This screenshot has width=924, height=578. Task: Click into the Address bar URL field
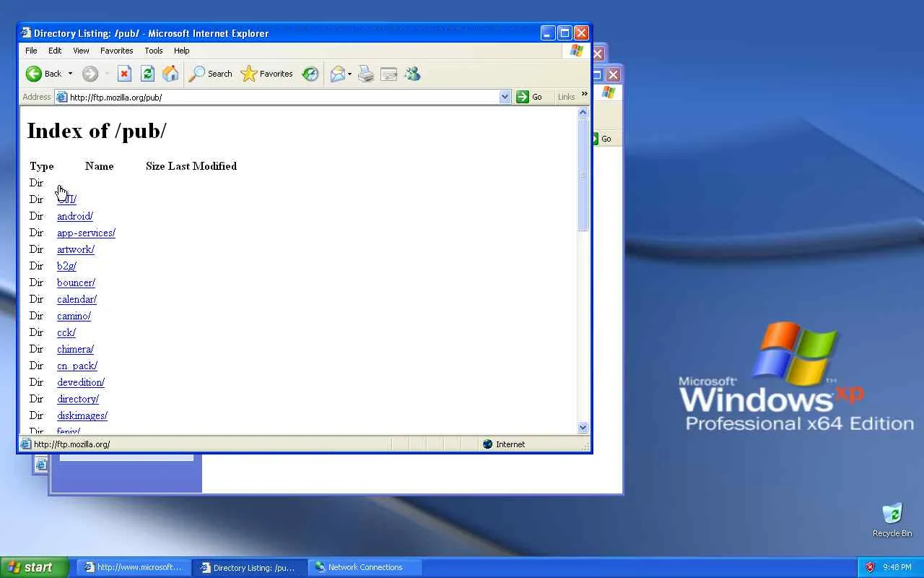tap(283, 97)
